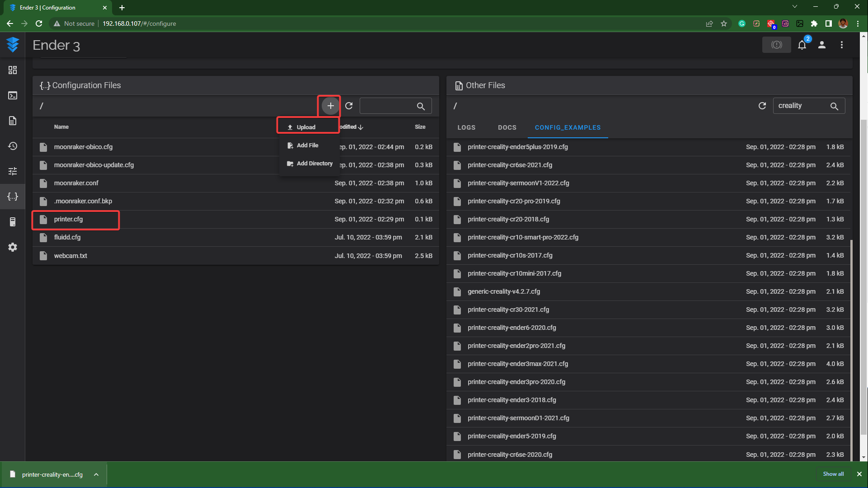Toggle Modified column sort arrow
Image resolution: width=868 pixels, height=488 pixels.
pyautogui.click(x=361, y=127)
